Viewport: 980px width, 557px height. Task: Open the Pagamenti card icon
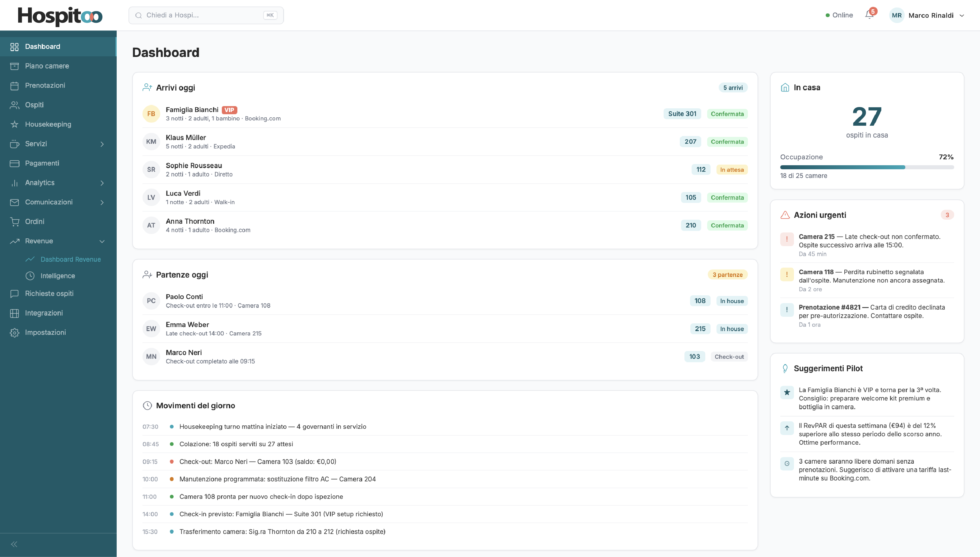[x=15, y=163]
